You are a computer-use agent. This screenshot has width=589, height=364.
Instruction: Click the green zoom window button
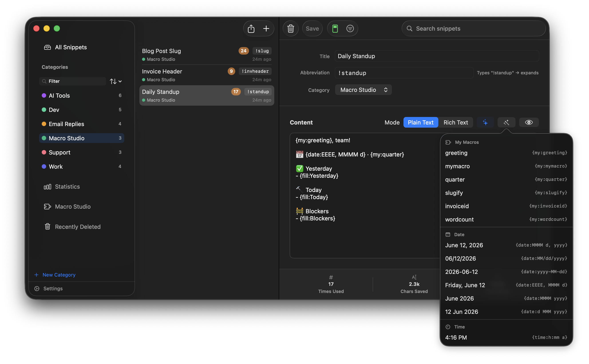click(x=57, y=28)
